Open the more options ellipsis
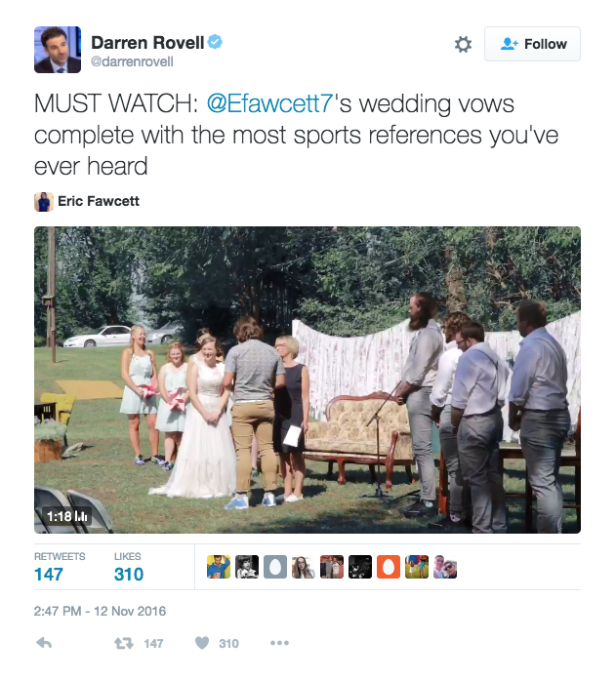 pos(279,643)
